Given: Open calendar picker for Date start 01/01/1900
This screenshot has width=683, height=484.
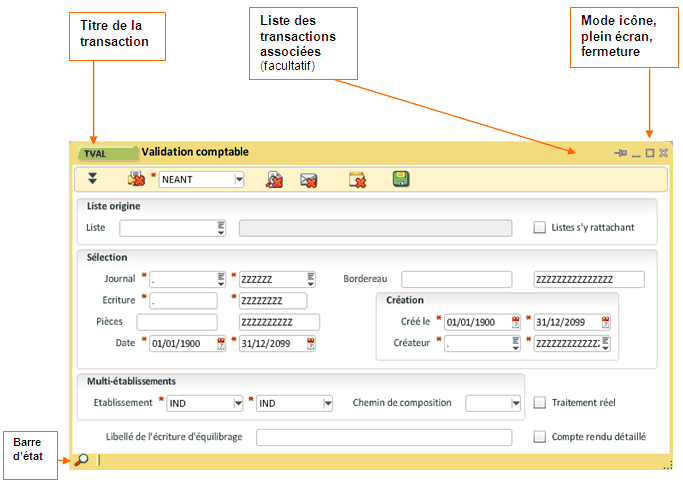Looking at the screenshot, I should (x=222, y=344).
